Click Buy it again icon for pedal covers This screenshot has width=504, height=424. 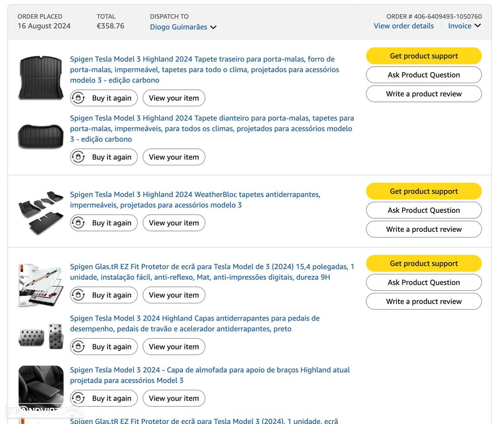pyautogui.click(x=78, y=347)
